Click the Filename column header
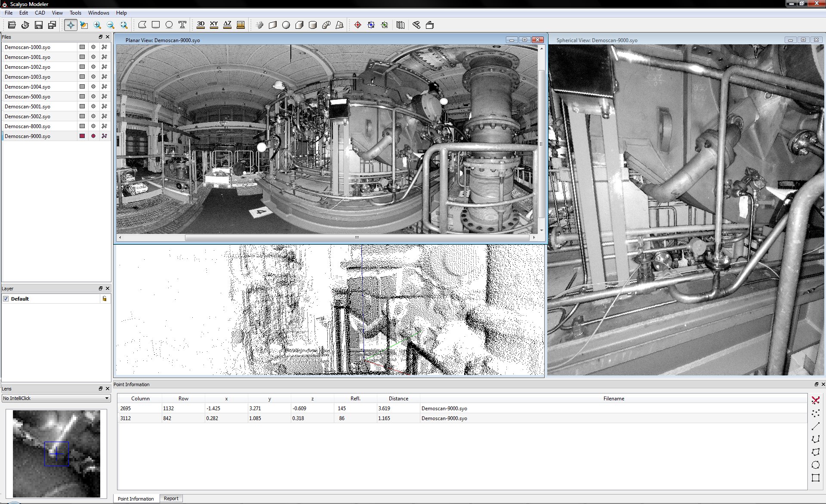826x504 pixels. 613,399
